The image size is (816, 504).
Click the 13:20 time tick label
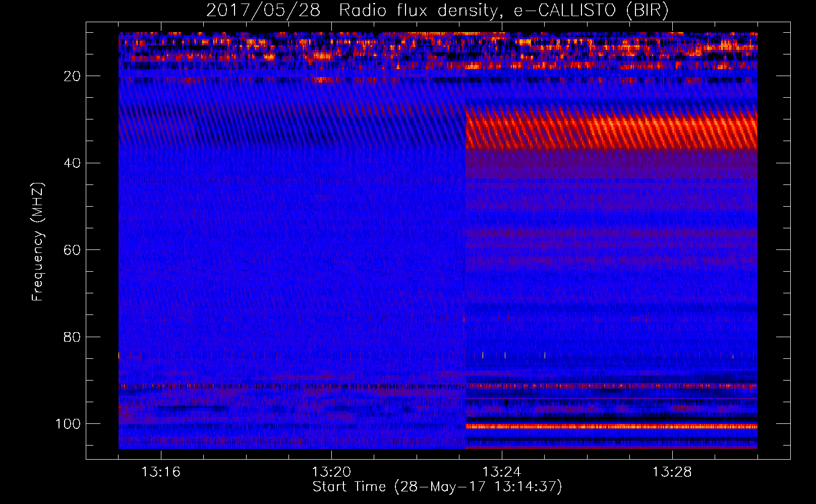pos(331,472)
